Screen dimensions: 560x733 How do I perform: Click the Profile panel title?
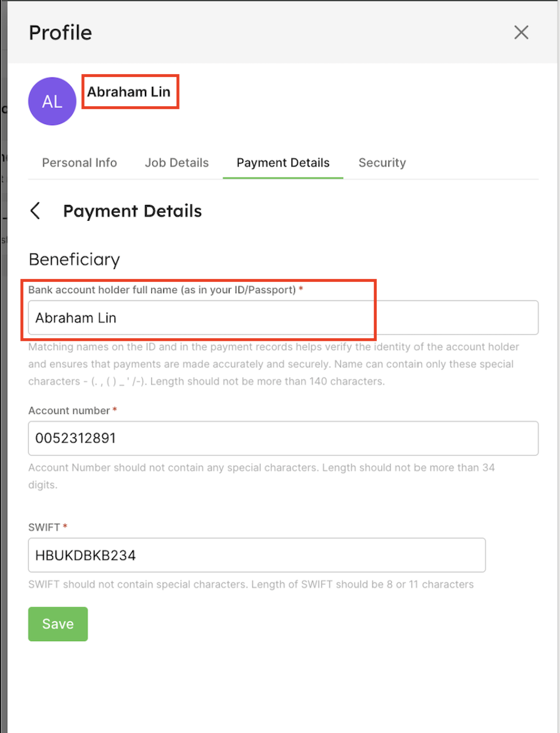pyautogui.click(x=60, y=33)
